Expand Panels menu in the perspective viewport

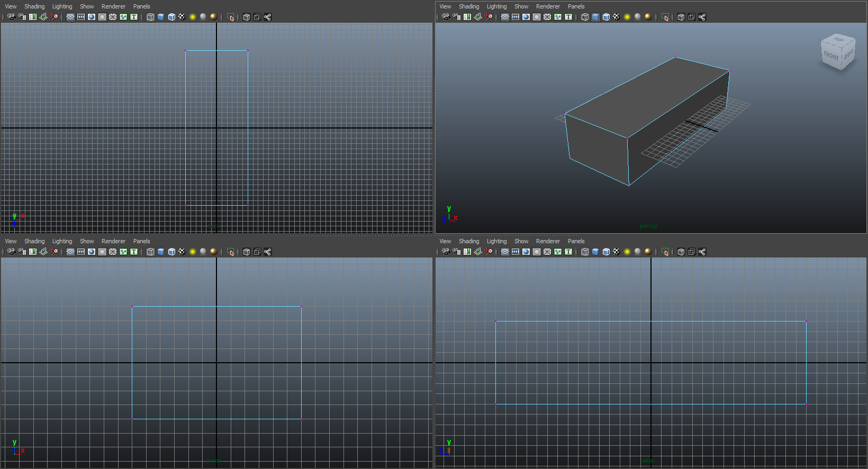(x=576, y=6)
